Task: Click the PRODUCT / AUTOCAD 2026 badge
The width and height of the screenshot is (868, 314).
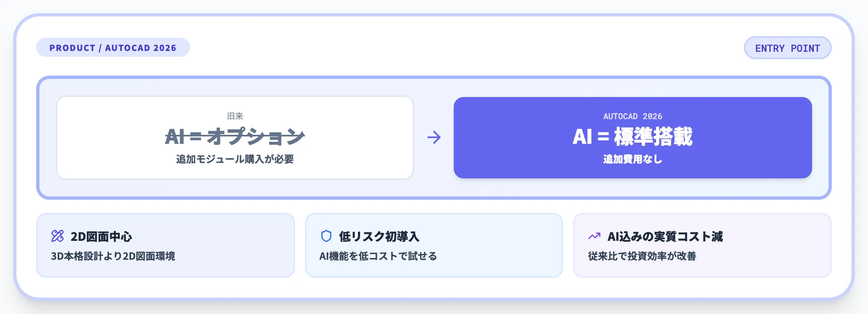Action: [x=113, y=48]
